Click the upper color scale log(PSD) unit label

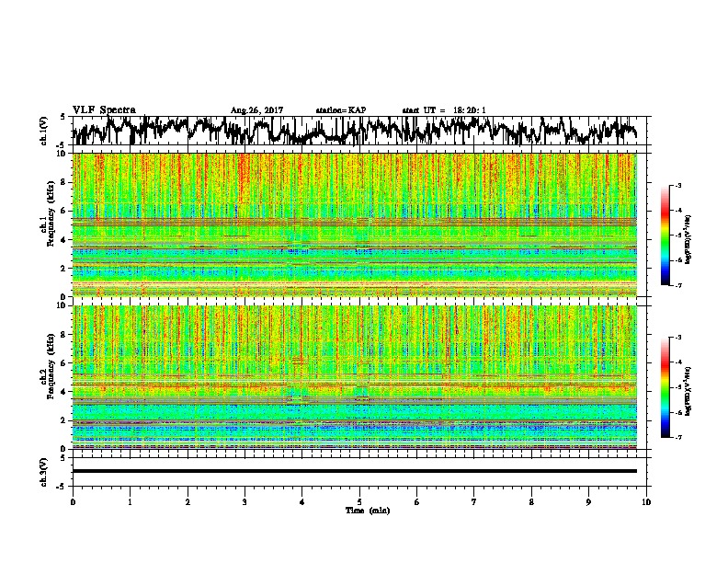point(688,240)
